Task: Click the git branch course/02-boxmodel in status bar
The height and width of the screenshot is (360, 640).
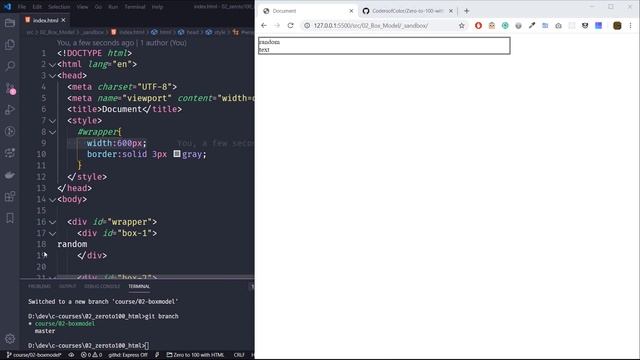Action: click(33, 355)
